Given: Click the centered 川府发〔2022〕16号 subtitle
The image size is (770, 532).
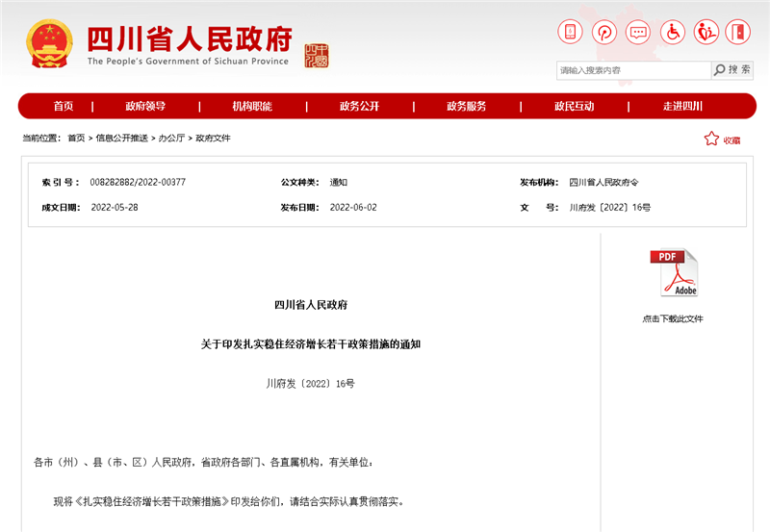Looking at the screenshot, I should [310, 383].
